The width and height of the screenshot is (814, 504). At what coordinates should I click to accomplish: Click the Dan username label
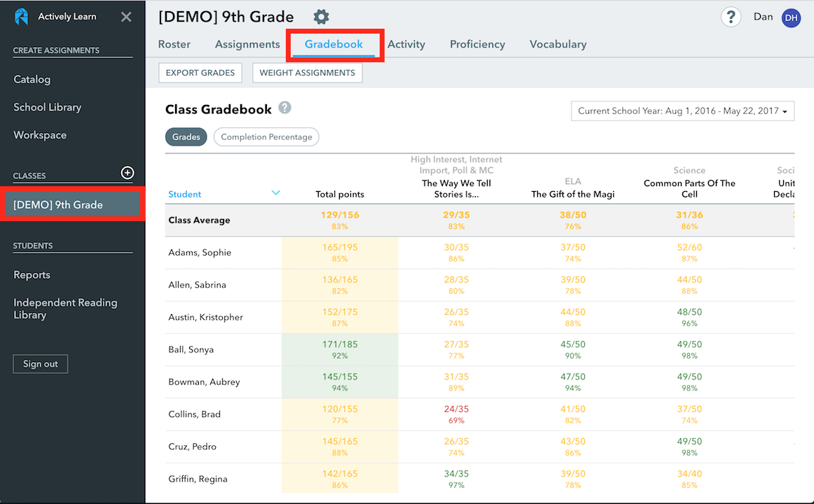763,17
